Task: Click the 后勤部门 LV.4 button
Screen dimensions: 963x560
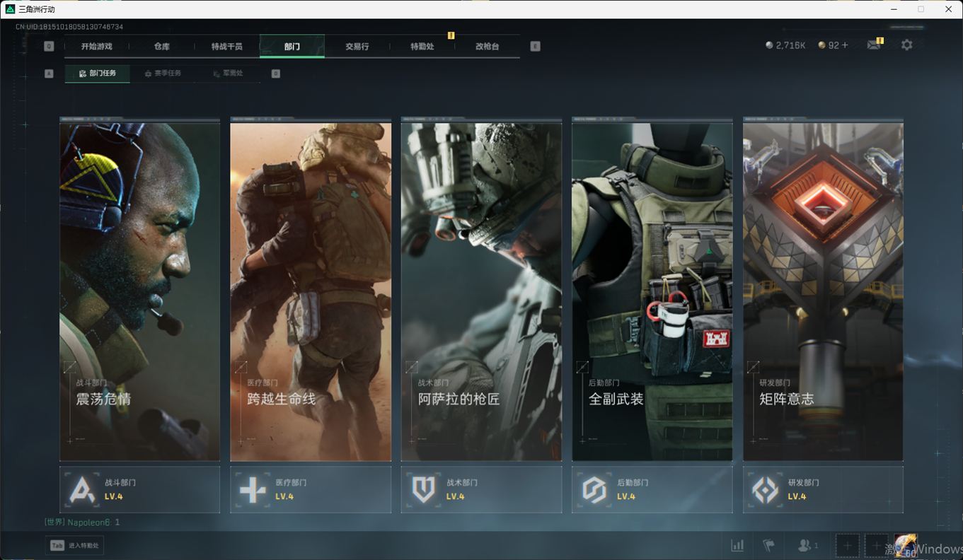Action: click(x=652, y=489)
